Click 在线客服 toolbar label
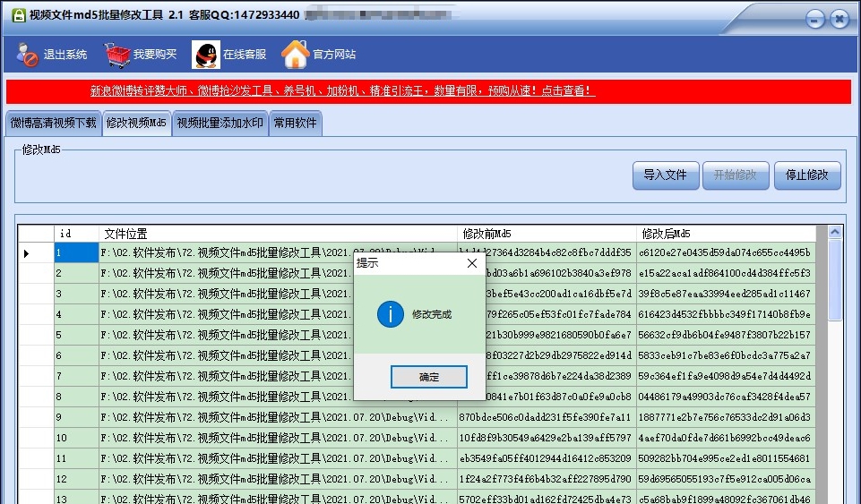This screenshot has width=861, height=504. click(245, 55)
